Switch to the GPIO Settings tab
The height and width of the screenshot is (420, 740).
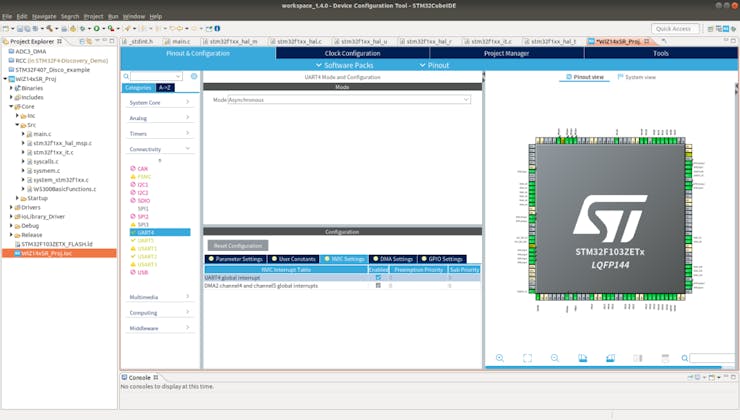pos(442,259)
